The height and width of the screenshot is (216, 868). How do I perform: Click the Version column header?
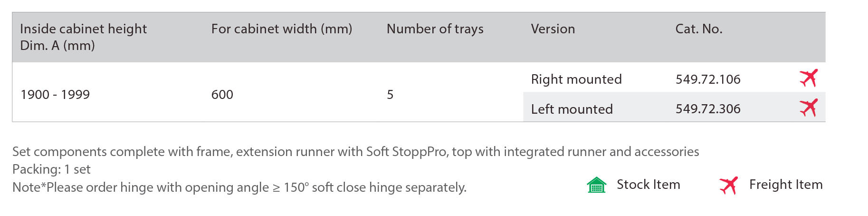coord(553,29)
